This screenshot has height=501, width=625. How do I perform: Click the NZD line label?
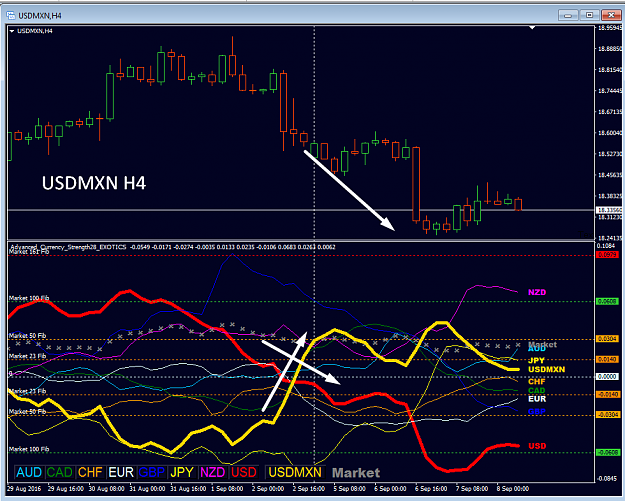tap(537, 292)
